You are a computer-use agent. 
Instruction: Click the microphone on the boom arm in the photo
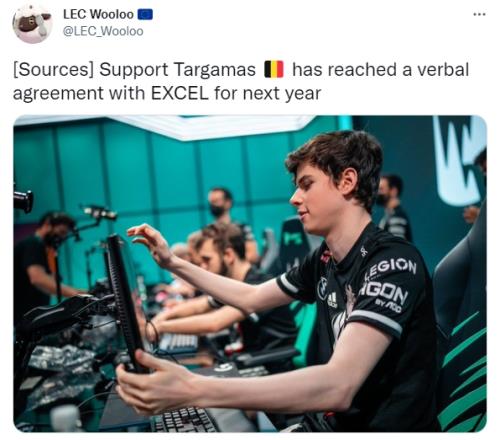pyautogui.click(x=100, y=213)
